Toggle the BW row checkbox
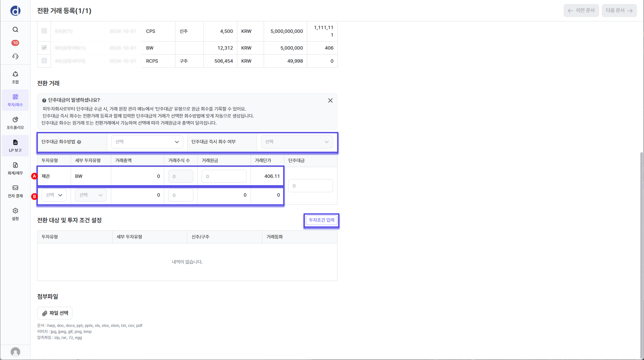The width and height of the screenshot is (644, 360). tap(44, 48)
